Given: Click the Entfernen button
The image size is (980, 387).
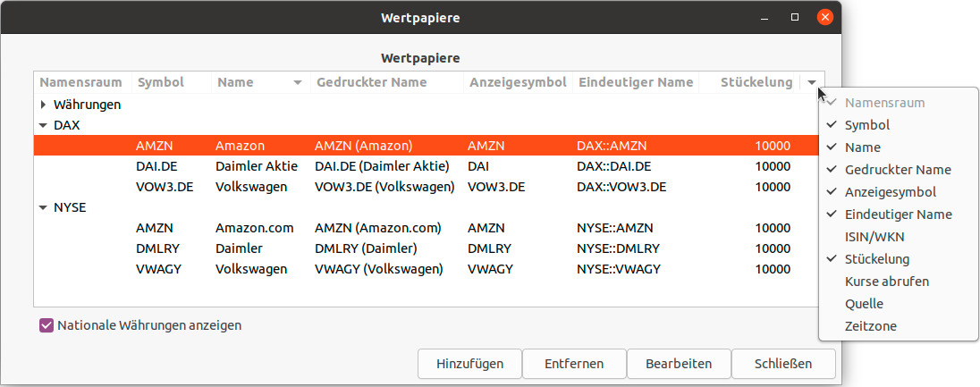Looking at the screenshot, I should tap(574, 364).
